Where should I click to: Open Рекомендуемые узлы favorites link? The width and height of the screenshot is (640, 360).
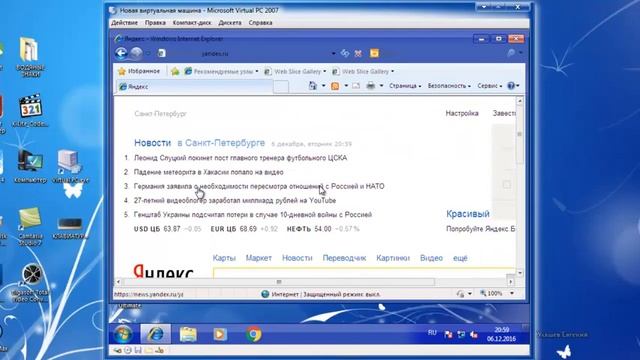[221, 71]
